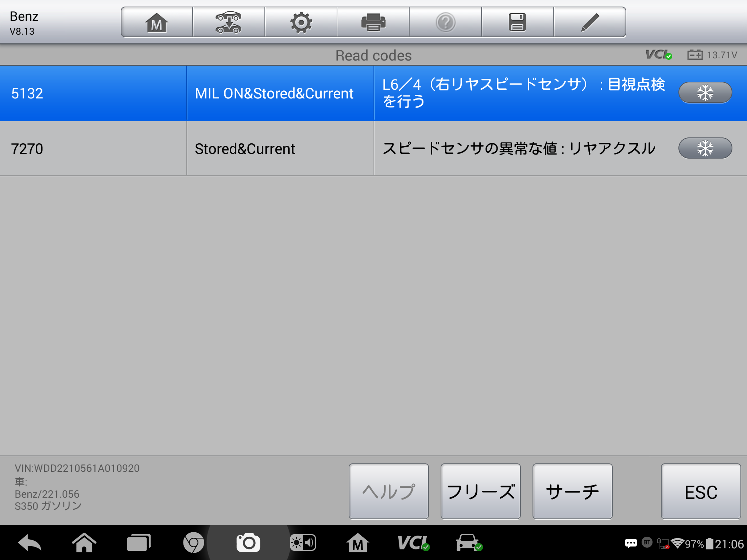
Task: Tap the camera screenshot icon
Action: [x=248, y=543]
